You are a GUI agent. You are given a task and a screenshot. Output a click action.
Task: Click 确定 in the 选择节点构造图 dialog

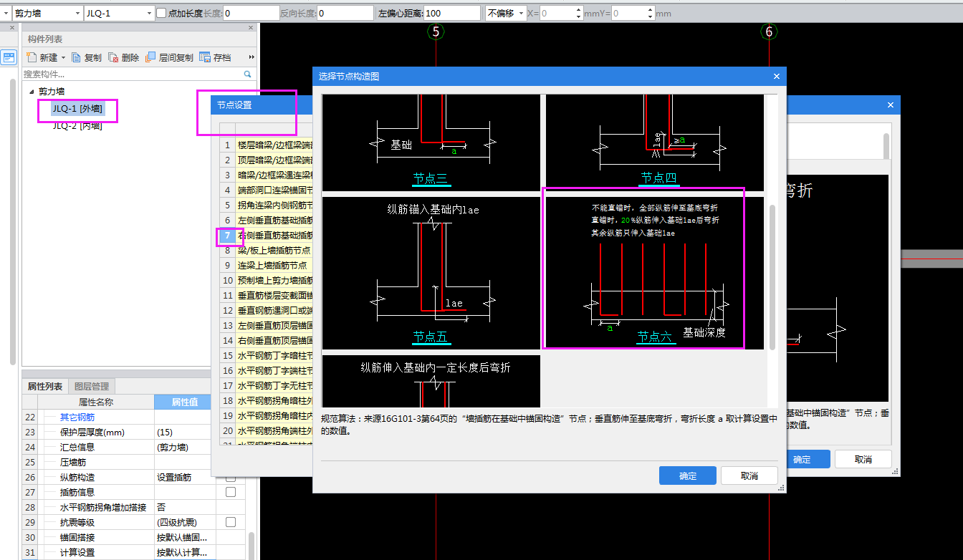(x=688, y=475)
